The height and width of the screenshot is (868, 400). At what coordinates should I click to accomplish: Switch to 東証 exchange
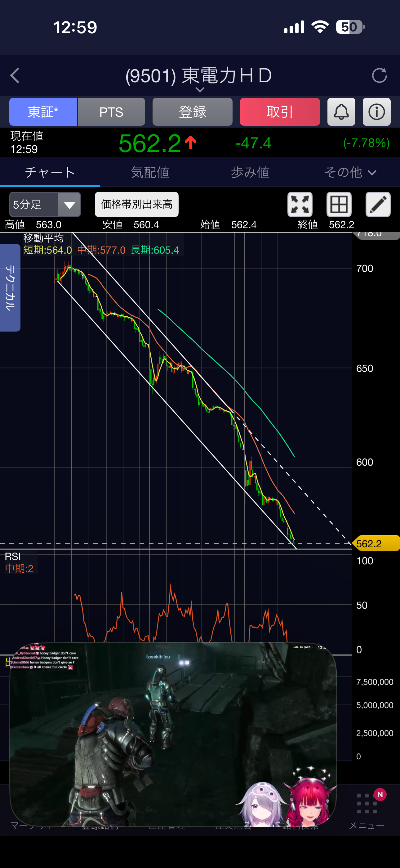tap(43, 112)
